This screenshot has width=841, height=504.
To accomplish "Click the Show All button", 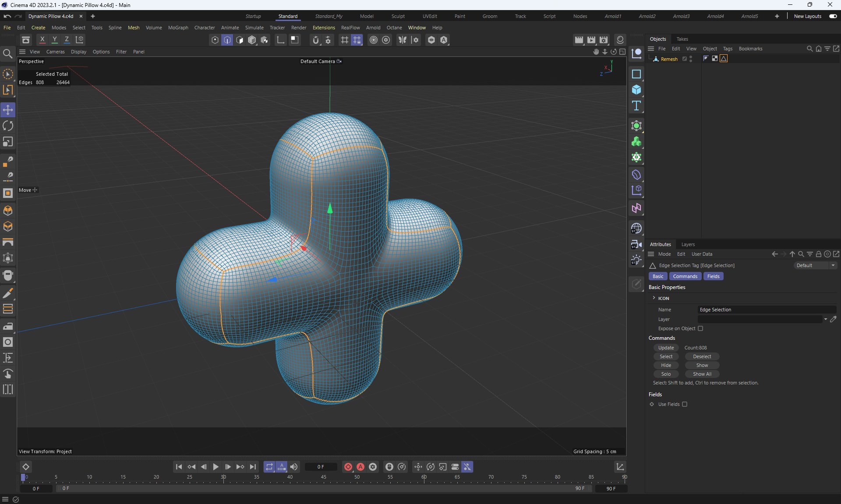I will pyautogui.click(x=702, y=374).
